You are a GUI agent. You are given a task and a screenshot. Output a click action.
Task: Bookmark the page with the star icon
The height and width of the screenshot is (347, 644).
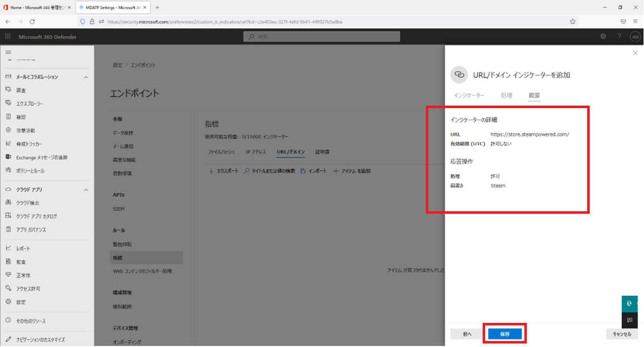[x=573, y=21]
